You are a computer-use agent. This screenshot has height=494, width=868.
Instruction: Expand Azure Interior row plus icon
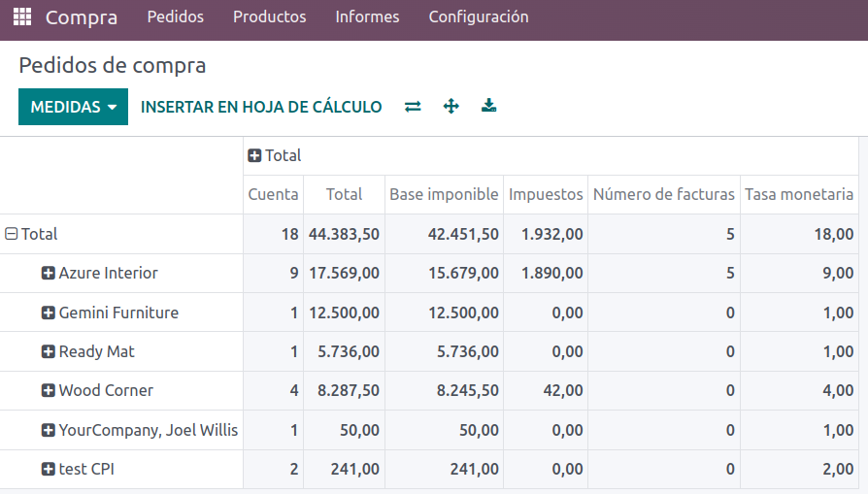(49, 273)
